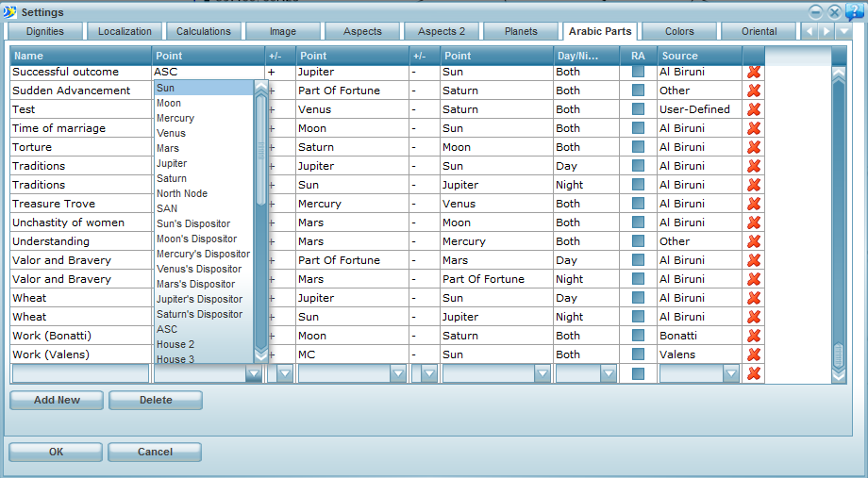This screenshot has width=868, height=478.
Task: Switch to the Aspects 2 tab
Action: click(442, 31)
